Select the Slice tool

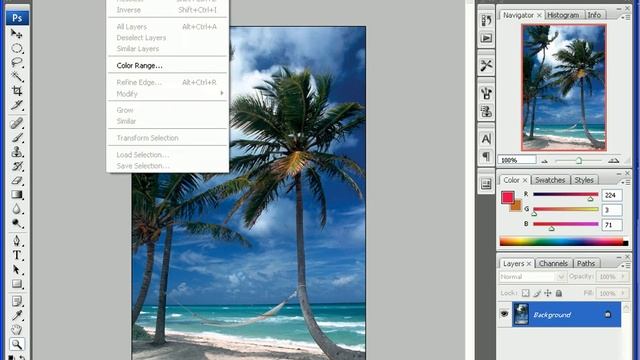(x=16, y=105)
